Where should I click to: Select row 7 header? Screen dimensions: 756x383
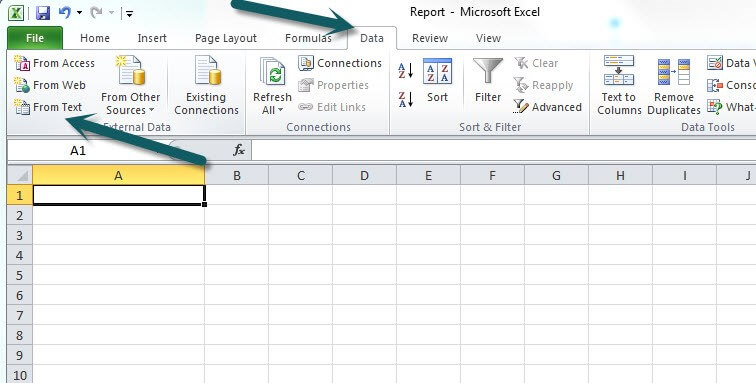click(x=20, y=315)
